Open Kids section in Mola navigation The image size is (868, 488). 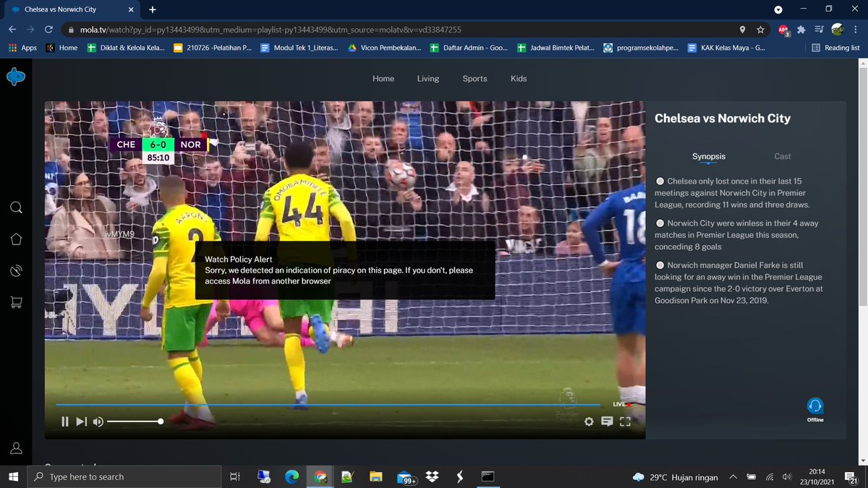pos(519,79)
